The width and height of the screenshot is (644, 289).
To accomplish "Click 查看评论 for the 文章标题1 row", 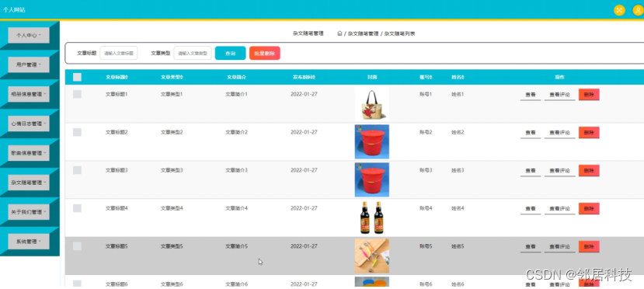I will [x=560, y=95].
